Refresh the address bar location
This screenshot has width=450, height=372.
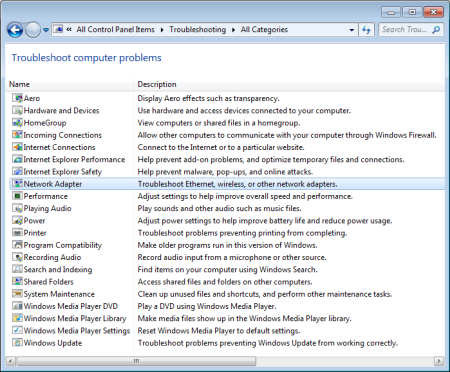click(367, 30)
